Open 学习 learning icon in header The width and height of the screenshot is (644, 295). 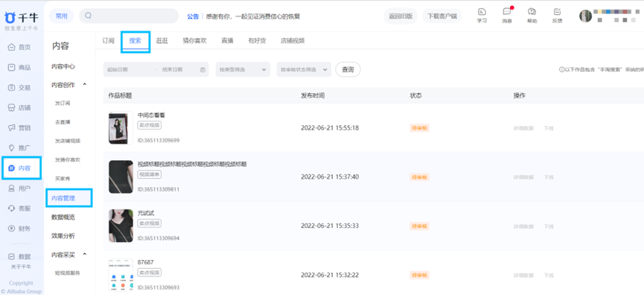482,12
